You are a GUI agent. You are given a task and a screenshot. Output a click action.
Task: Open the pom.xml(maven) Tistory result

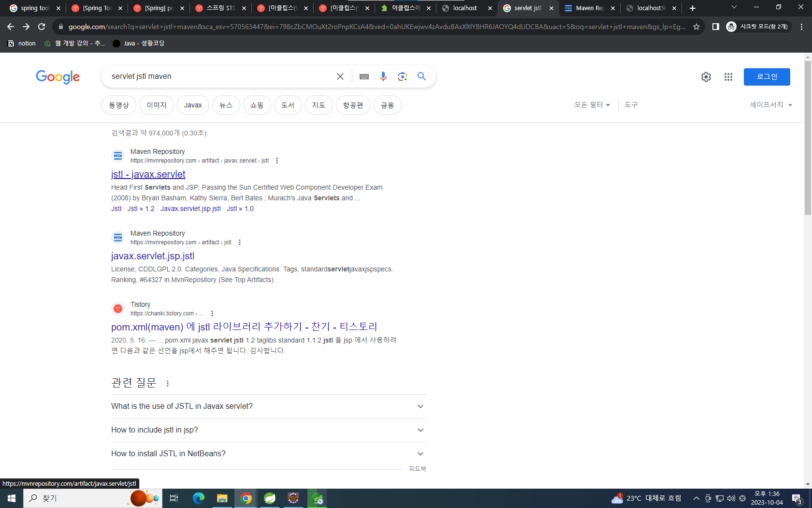244,327
